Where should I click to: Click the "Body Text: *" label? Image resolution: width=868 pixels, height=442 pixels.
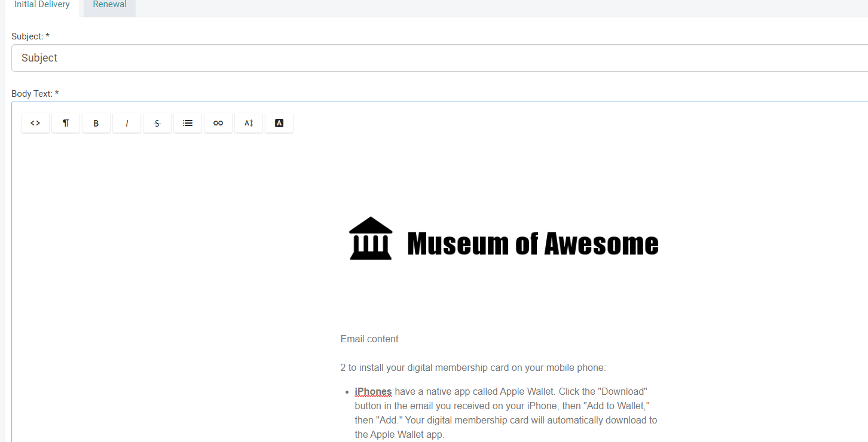coord(35,94)
